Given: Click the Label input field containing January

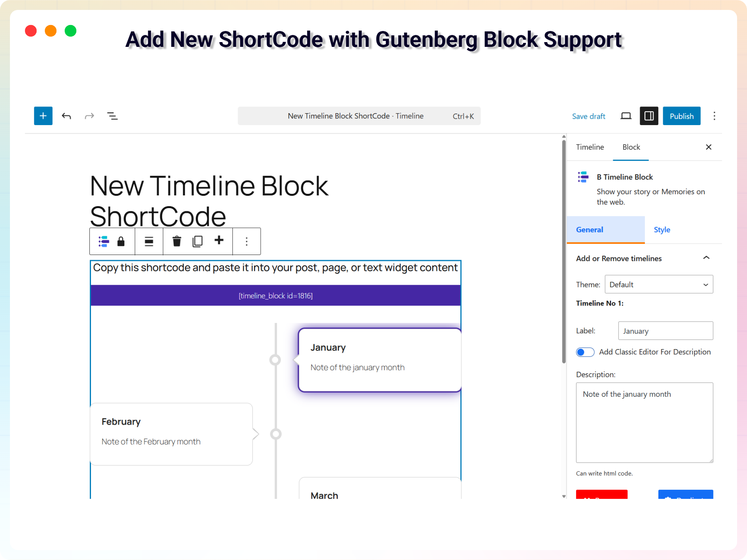Looking at the screenshot, I should tap(665, 331).
